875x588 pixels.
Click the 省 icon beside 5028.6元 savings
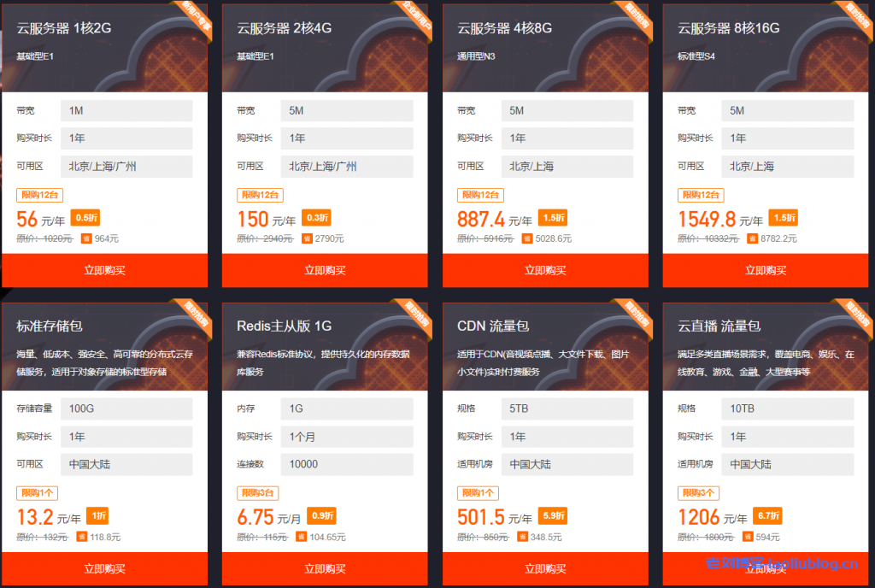526,238
